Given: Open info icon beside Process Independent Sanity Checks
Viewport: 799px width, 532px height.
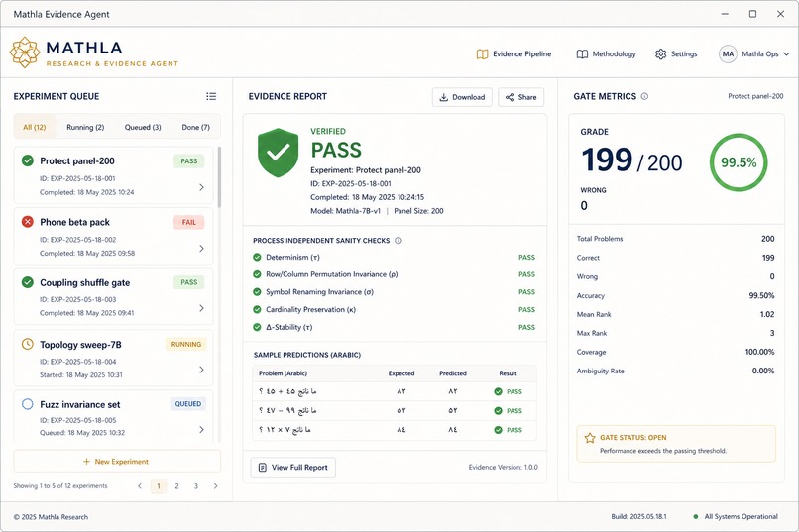Looking at the screenshot, I should (x=398, y=241).
